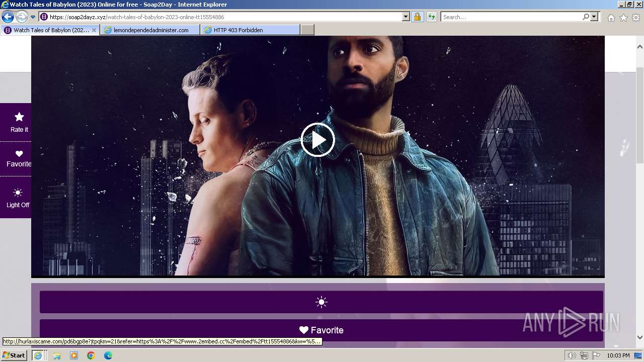Launch Chrome from the taskbar
The height and width of the screenshot is (362, 644).
point(91,355)
